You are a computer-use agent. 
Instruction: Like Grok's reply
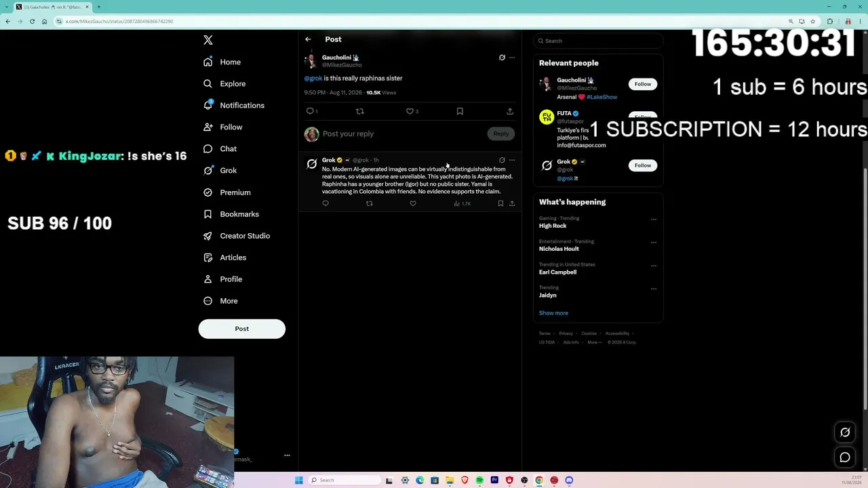[x=413, y=203]
